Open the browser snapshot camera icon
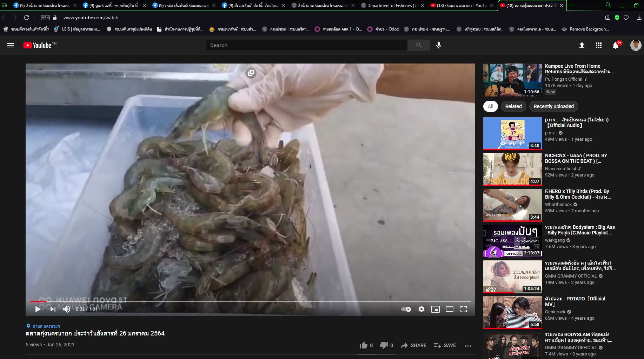This screenshot has height=359, width=644. [608, 17]
